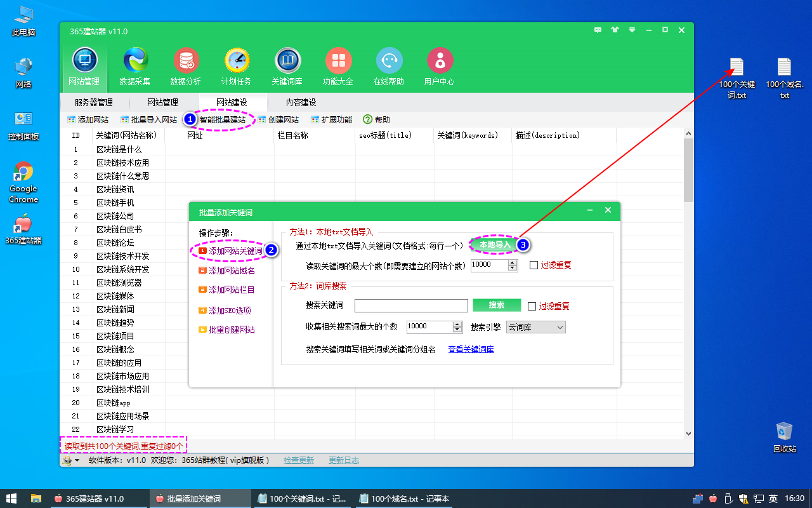
Task: Click the 扩展功能 toolbar item
Action: pyautogui.click(x=332, y=119)
